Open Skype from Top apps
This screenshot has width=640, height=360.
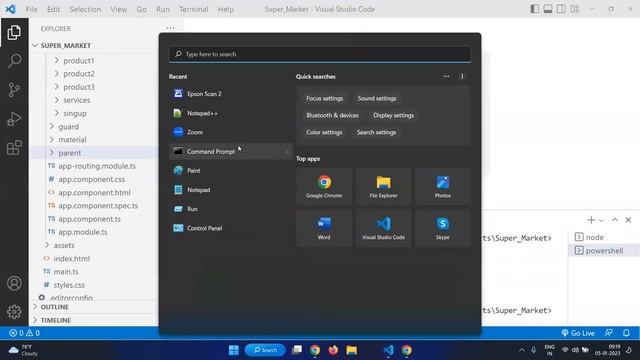(442, 228)
